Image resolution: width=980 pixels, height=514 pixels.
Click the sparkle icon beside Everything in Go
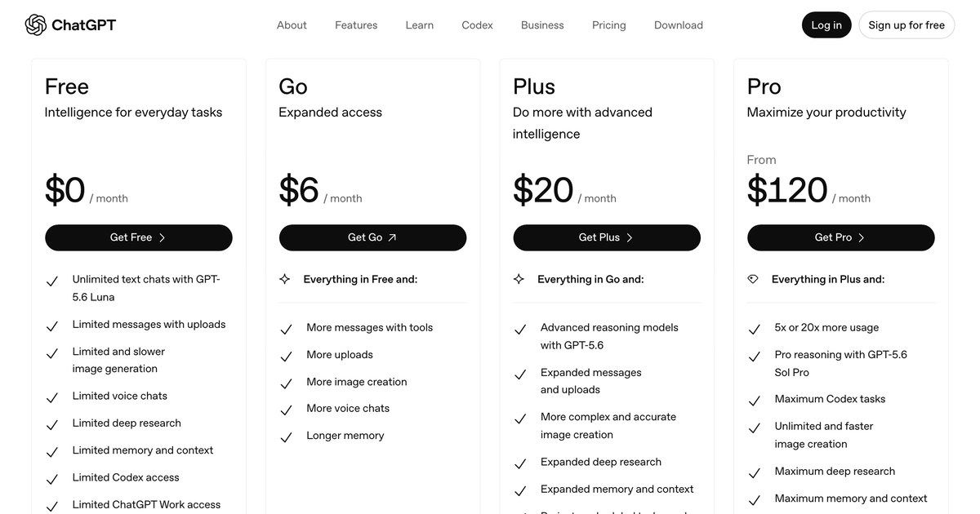point(519,279)
